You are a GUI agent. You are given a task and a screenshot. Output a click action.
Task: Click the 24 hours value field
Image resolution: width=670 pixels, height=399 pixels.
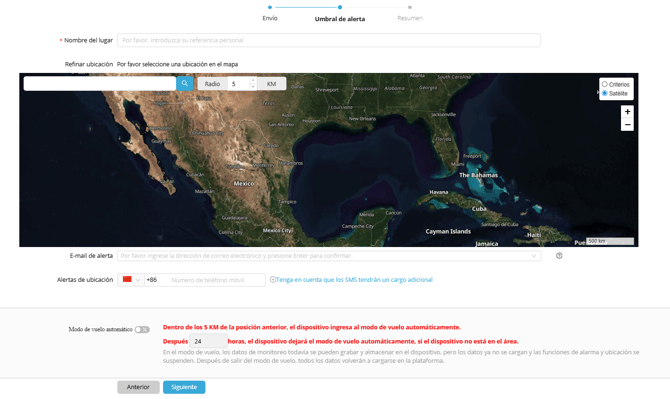tap(208, 341)
